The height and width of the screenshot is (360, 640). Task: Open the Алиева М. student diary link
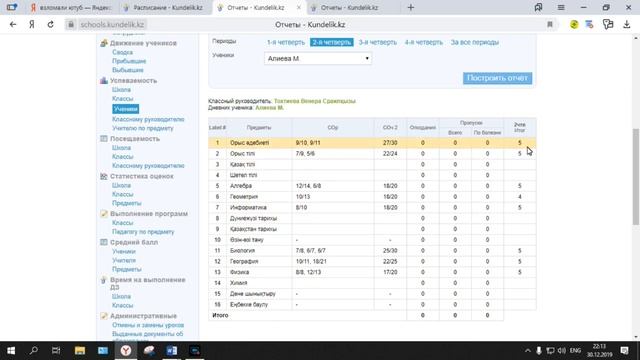coord(269,108)
